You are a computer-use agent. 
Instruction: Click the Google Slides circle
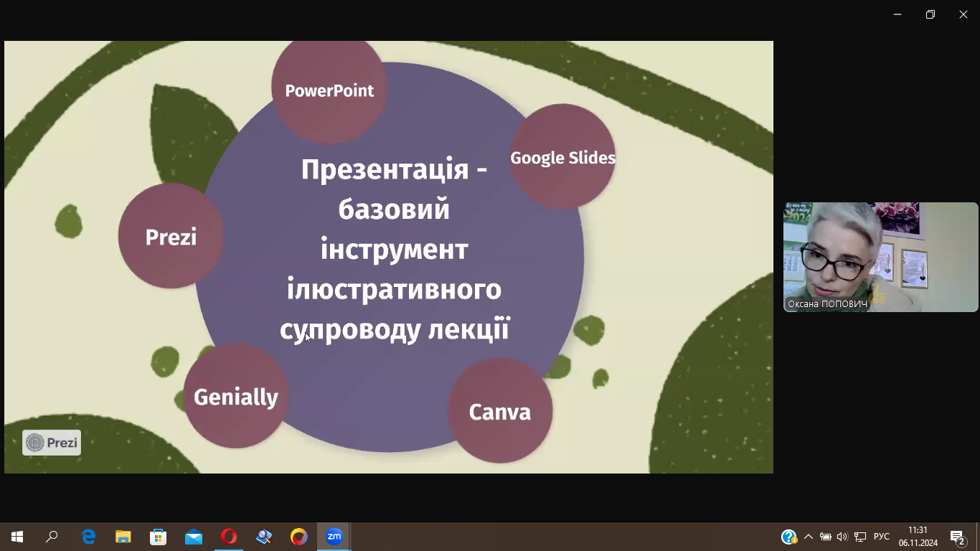tap(562, 157)
